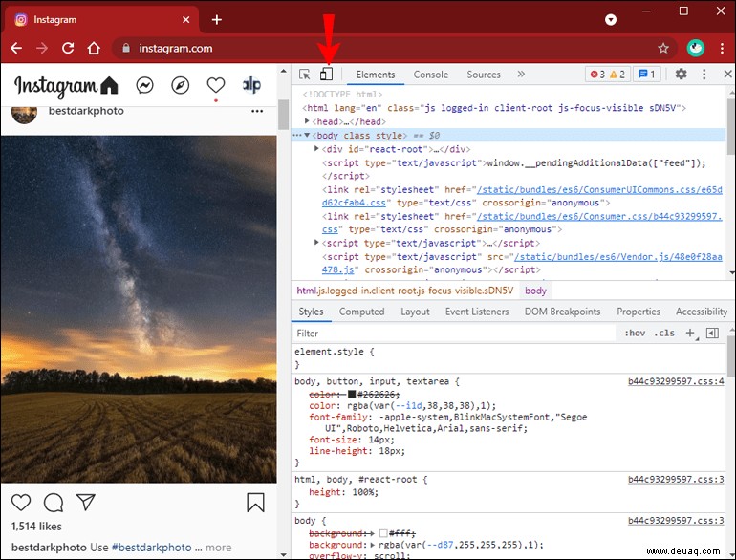Open the comment bubble icon
736x560 pixels.
(x=54, y=503)
